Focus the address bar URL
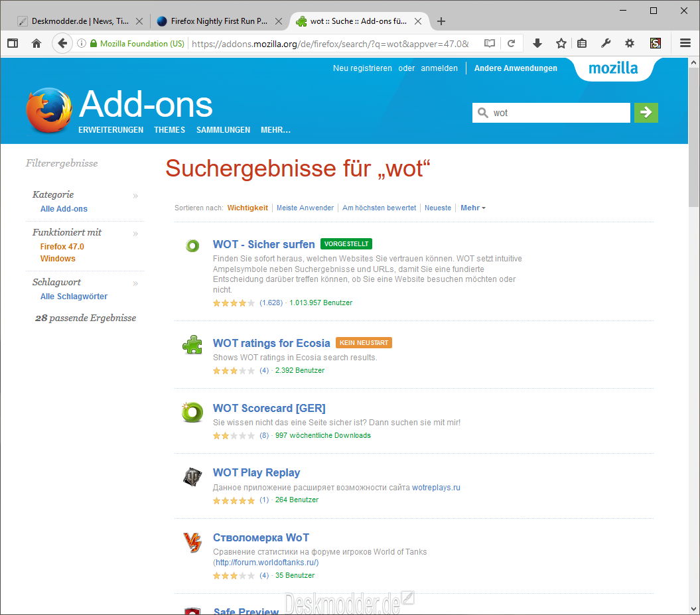The width and height of the screenshot is (700, 615). tap(330, 43)
